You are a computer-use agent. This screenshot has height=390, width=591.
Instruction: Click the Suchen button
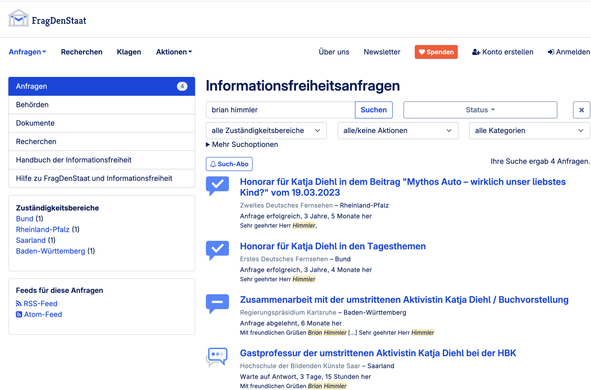click(x=374, y=110)
